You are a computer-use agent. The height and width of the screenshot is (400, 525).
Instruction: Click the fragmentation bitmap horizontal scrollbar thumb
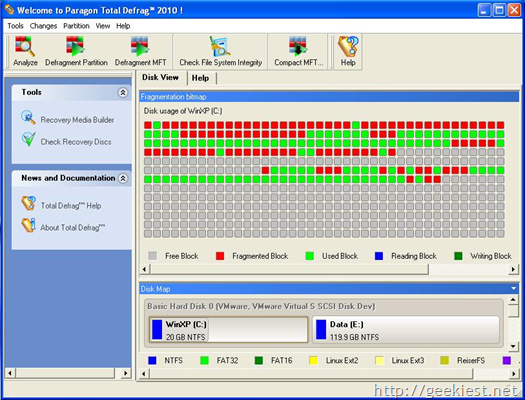coord(289,269)
